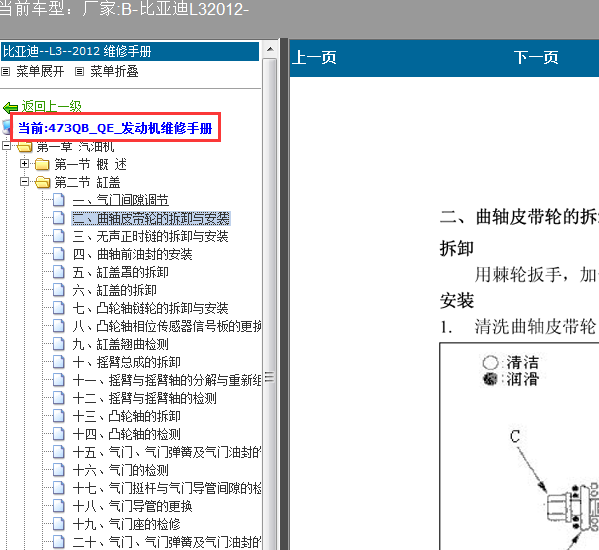This screenshot has height=550, width=599.
Task: Open 十、摇臂总成的拆卸
Action: pos(126,362)
